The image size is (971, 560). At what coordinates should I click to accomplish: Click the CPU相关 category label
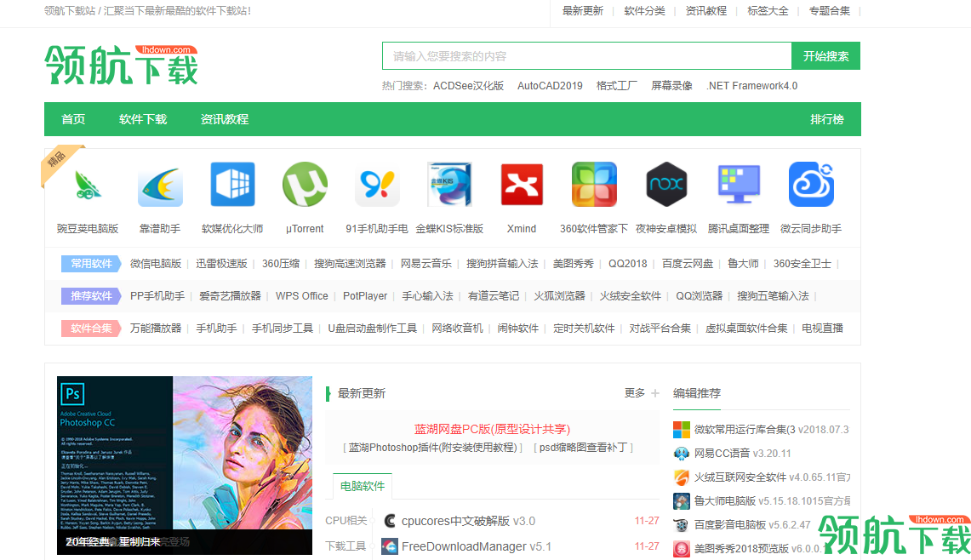(346, 521)
